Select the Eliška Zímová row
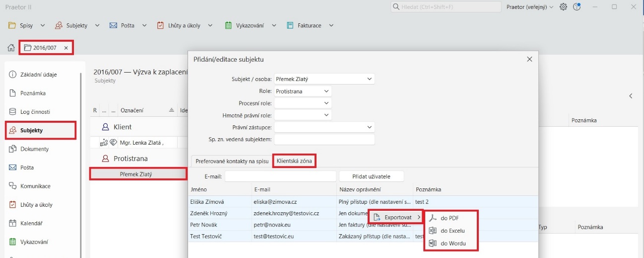Viewport: 644px width, 258px height. (363, 202)
